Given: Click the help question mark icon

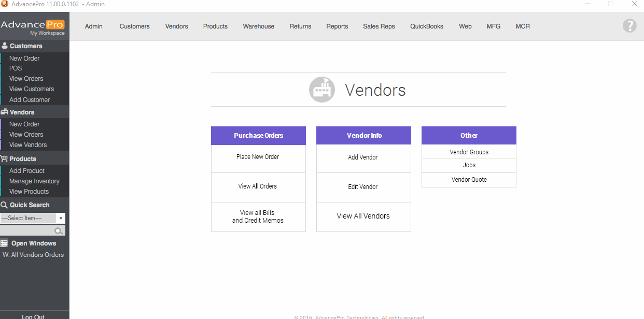Looking at the screenshot, I should coord(629,26).
